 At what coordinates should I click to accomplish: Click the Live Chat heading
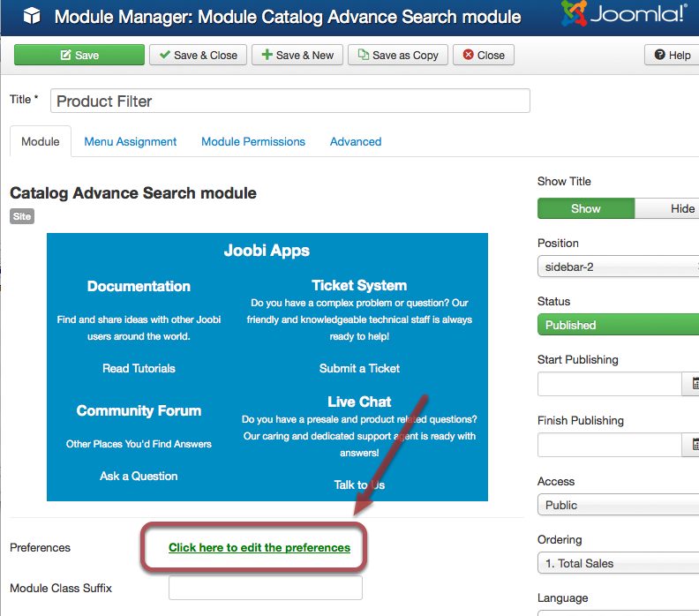coord(359,402)
